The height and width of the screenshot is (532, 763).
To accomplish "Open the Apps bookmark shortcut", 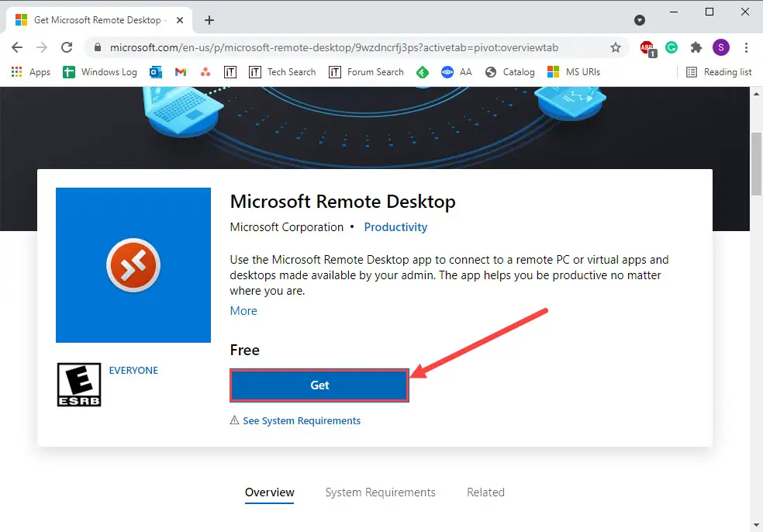I will [x=31, y=72].
